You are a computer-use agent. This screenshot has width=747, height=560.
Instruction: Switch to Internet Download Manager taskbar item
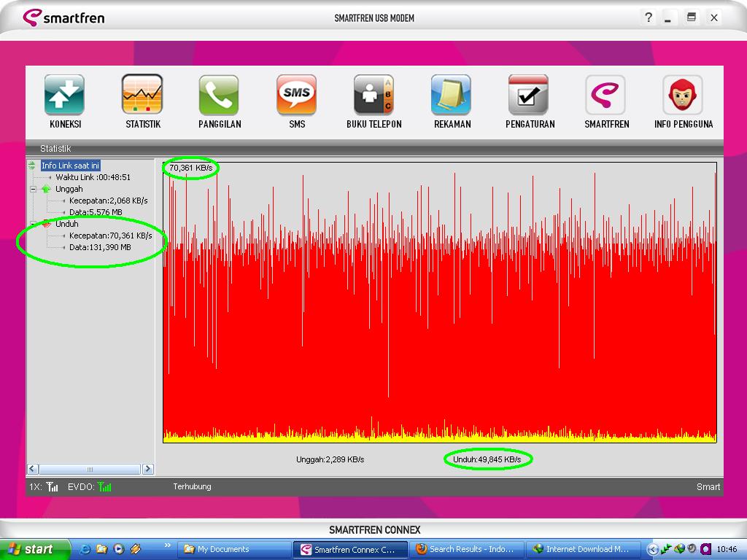tap(582, 550)
